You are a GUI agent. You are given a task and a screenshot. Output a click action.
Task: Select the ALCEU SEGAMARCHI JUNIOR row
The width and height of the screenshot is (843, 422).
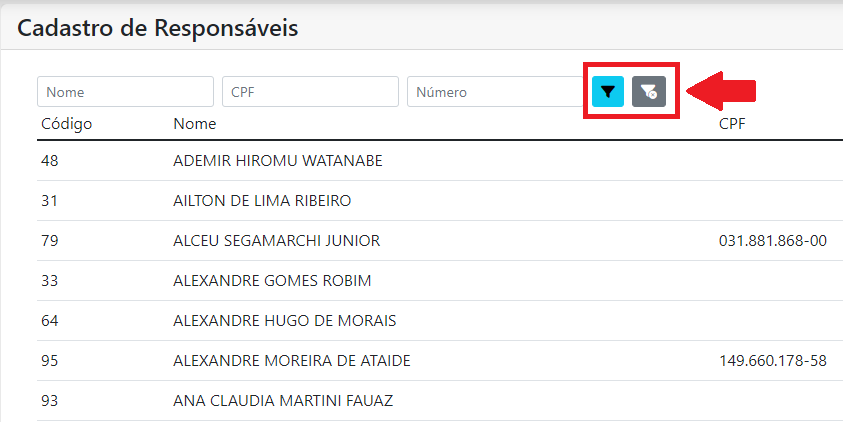(440, 241)
